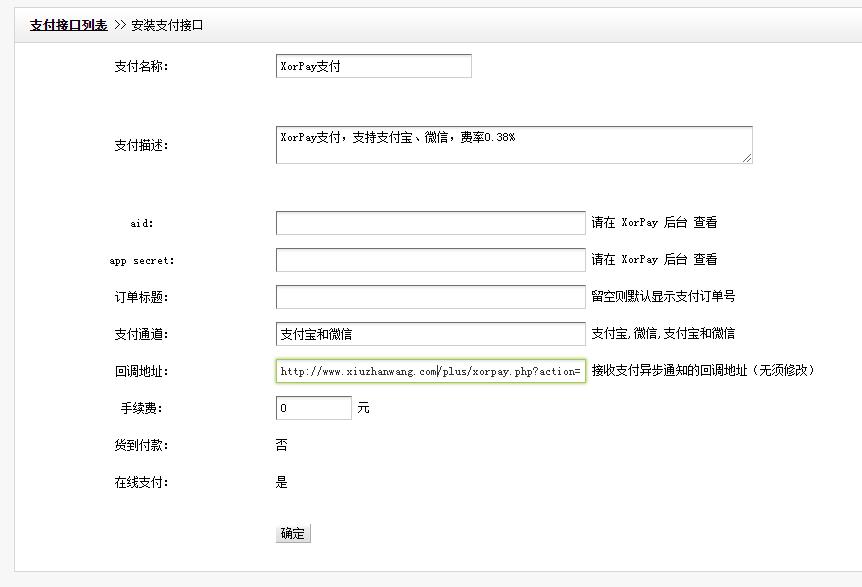Viewport: 862px width, 587px height.
Task: Click the 接收支付异步通知的回调地址 hint text
Action: pyautogui.click(x=703, y=371)
